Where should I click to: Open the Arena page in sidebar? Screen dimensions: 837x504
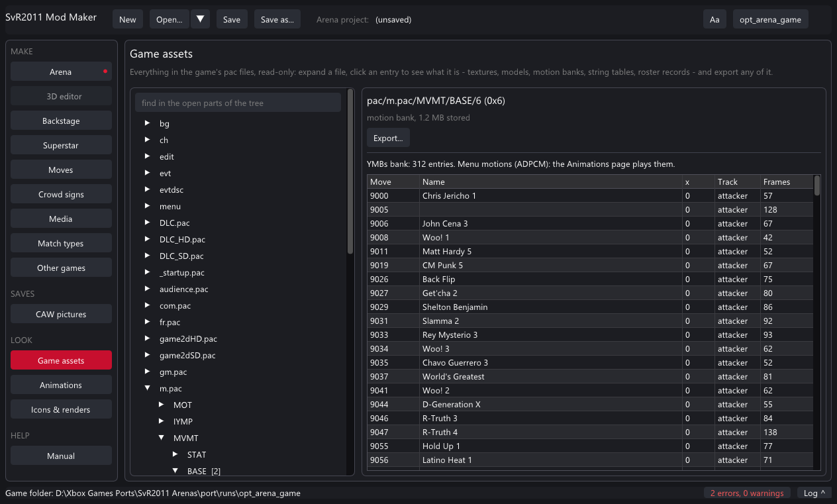pos(61,72)
